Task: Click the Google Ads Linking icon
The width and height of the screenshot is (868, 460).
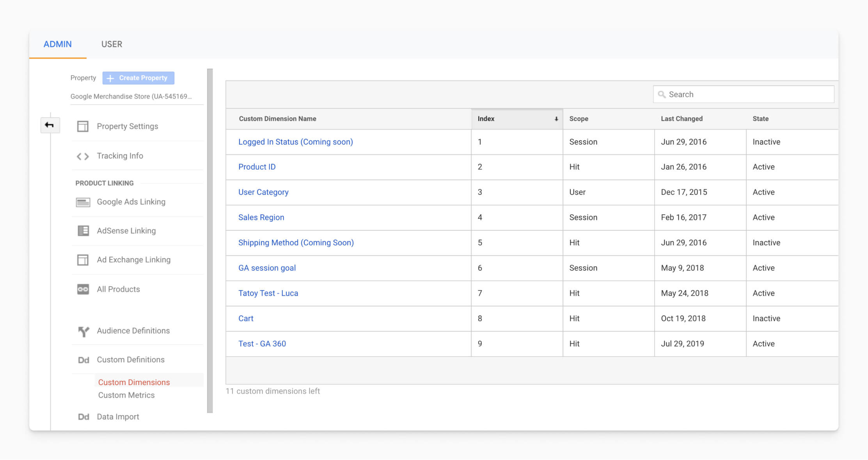Action: (83, 202)
